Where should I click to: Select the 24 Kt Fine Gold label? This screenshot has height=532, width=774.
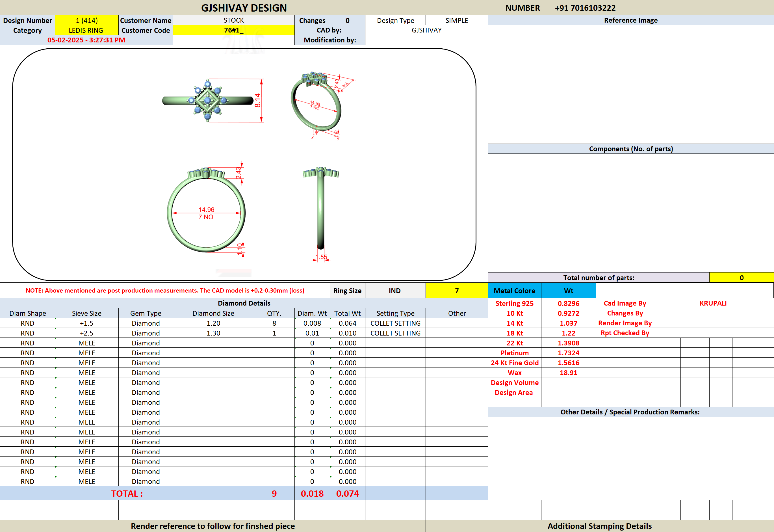[x=514, y=363]
